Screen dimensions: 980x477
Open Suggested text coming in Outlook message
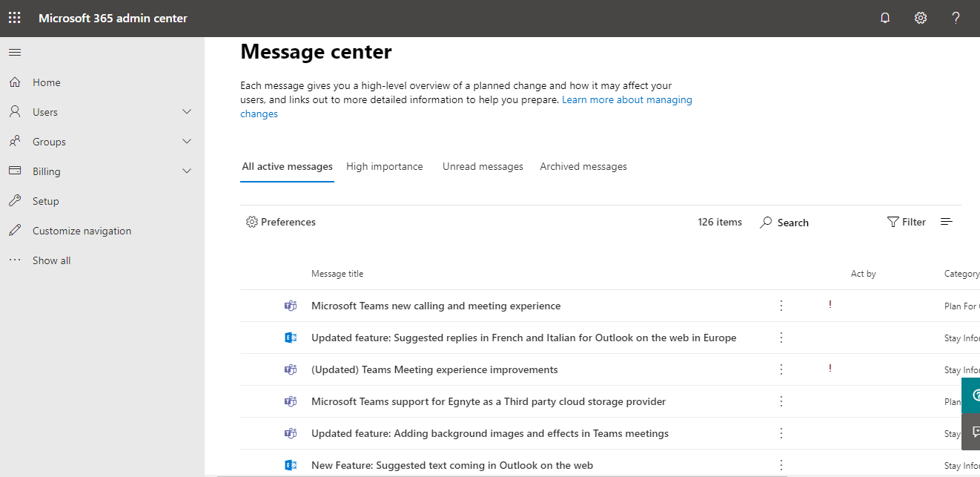(x=452, y=465)
